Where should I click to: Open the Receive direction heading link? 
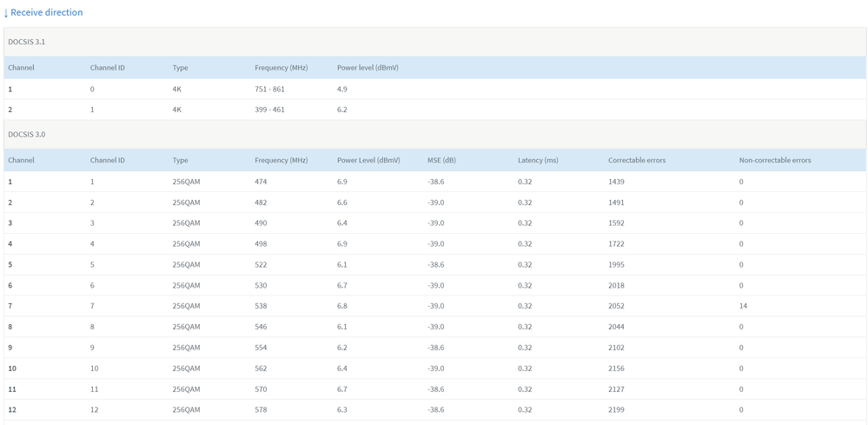(x=46, y=13)
